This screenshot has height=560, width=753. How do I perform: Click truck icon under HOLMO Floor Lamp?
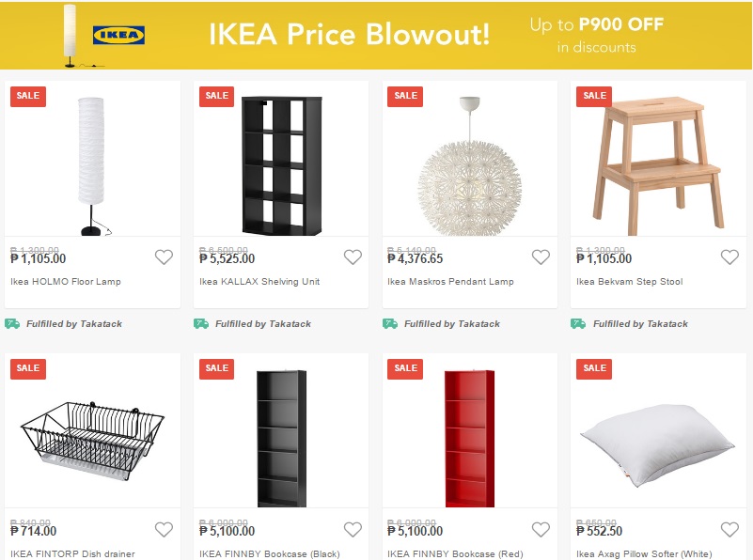click(x=12, y=323)
